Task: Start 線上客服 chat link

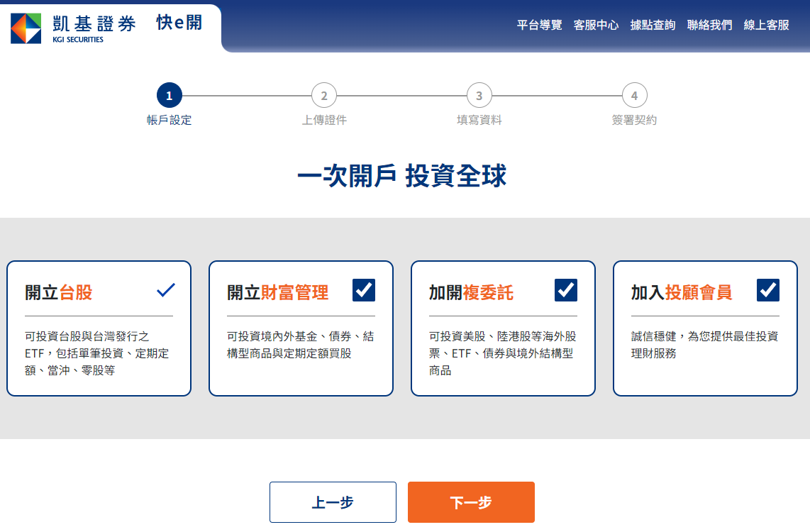Action: click(766, 25)
